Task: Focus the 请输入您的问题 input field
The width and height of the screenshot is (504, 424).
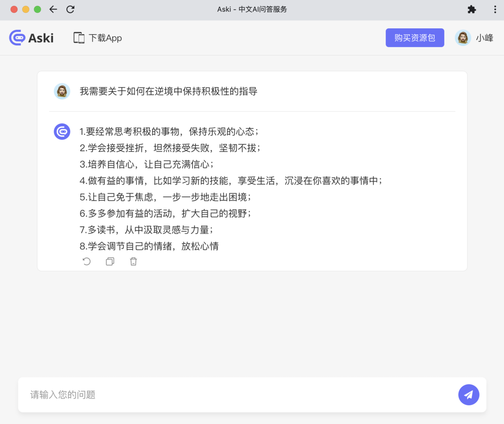Action: pos(238,395)
